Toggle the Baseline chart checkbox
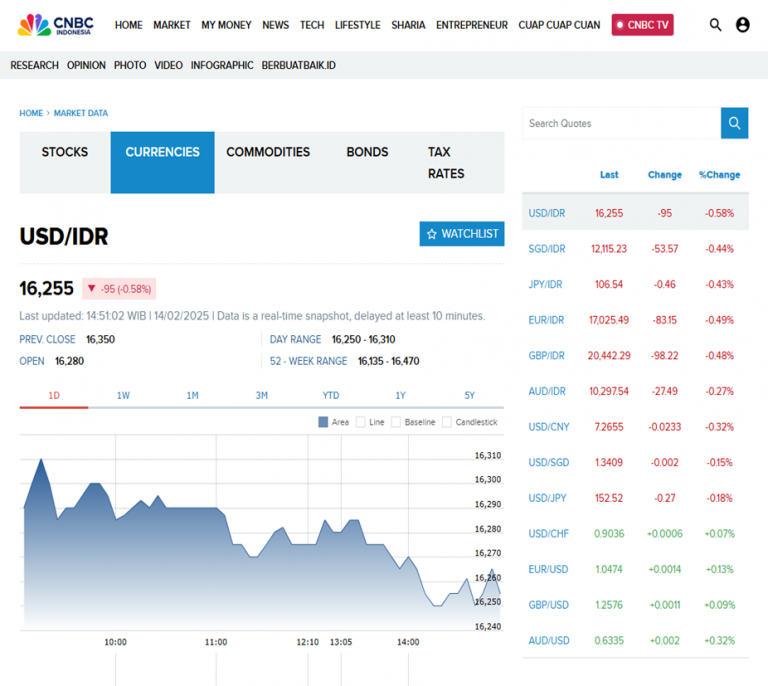Image resolution: width=768 pixels, height=686 pixels. [x=396, y=422]
